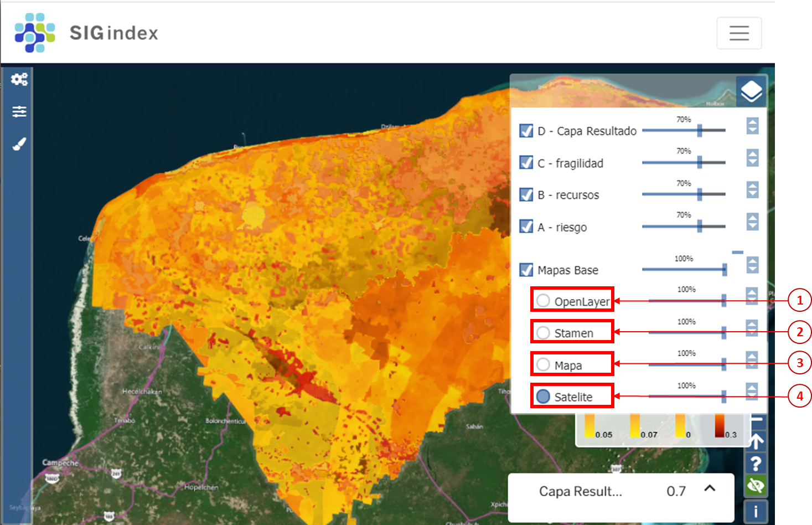The height and width of the screenshot is (525, 812).
Task: Open the info 'i' button
Action: [x=756, y=512]
